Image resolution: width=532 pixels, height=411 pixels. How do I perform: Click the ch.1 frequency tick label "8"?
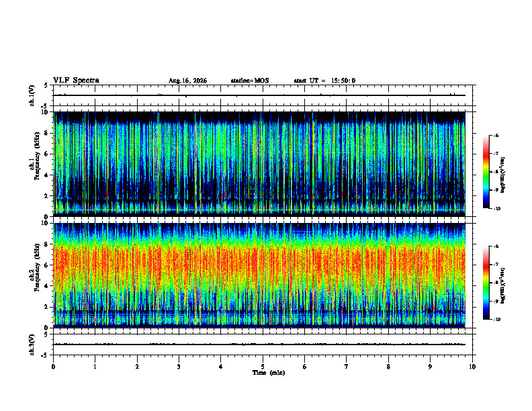point(47,133)
